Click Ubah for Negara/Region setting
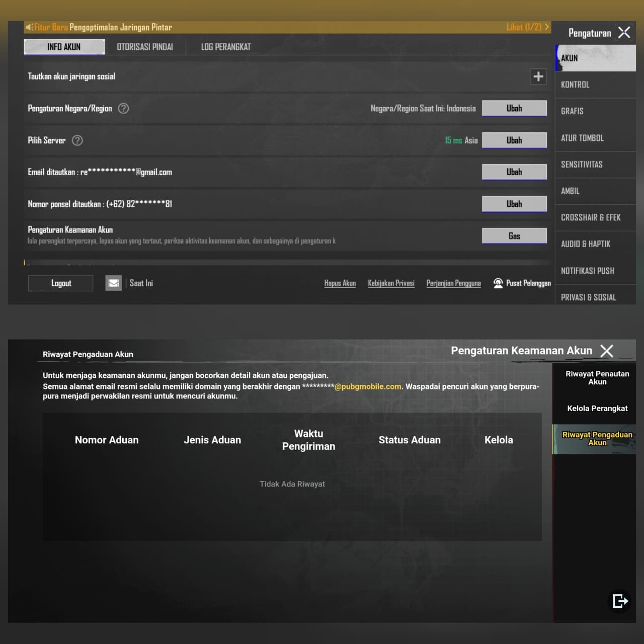This screenshot has height=644, width=644. (x=514, y=108)
